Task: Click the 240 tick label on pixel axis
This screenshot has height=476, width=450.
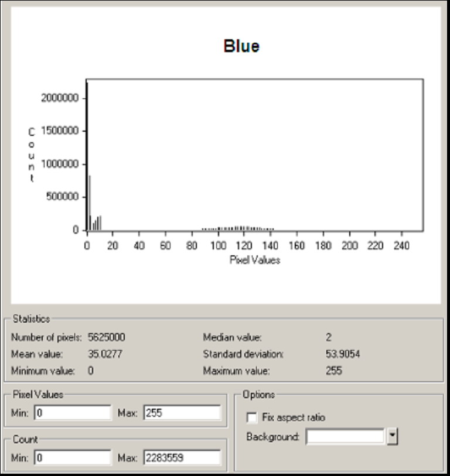Action: pyautogui.click(x=402, y=245)
